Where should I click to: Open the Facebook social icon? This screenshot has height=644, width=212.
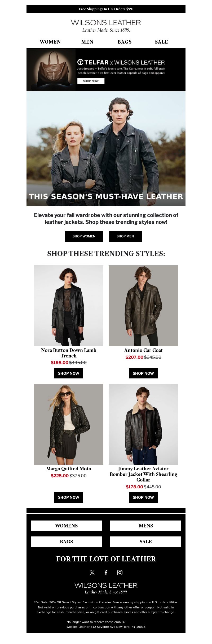pyautogui.click(x=106, y=572)
